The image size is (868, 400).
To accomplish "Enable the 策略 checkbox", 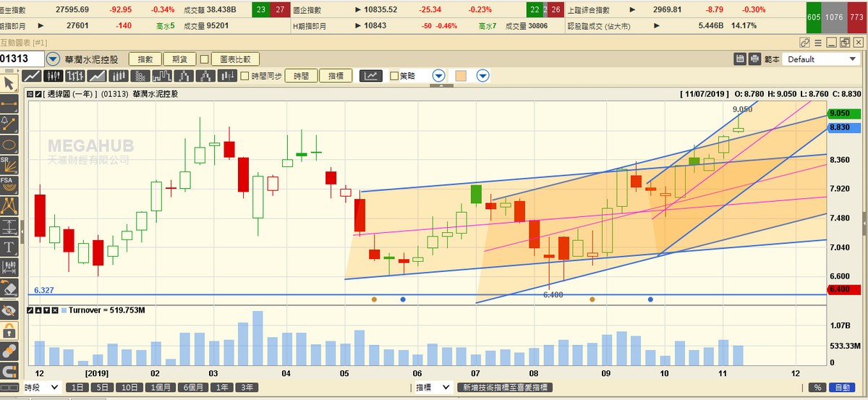I will [394, 75].
